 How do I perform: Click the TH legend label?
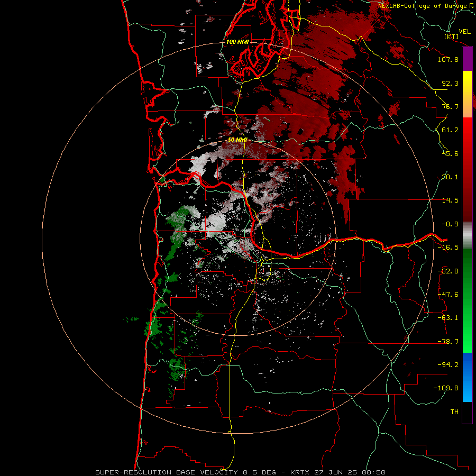[454, 412]
